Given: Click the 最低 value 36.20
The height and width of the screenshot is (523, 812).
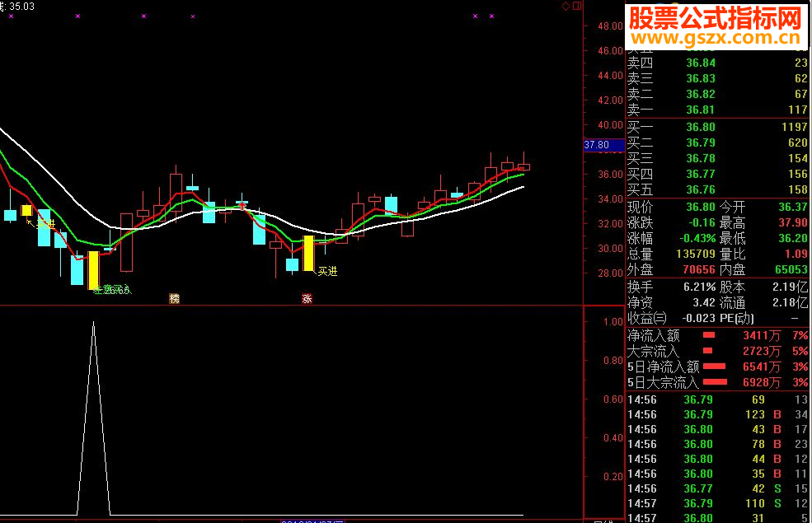Looking at the screenshot, I should coord(793,238).
